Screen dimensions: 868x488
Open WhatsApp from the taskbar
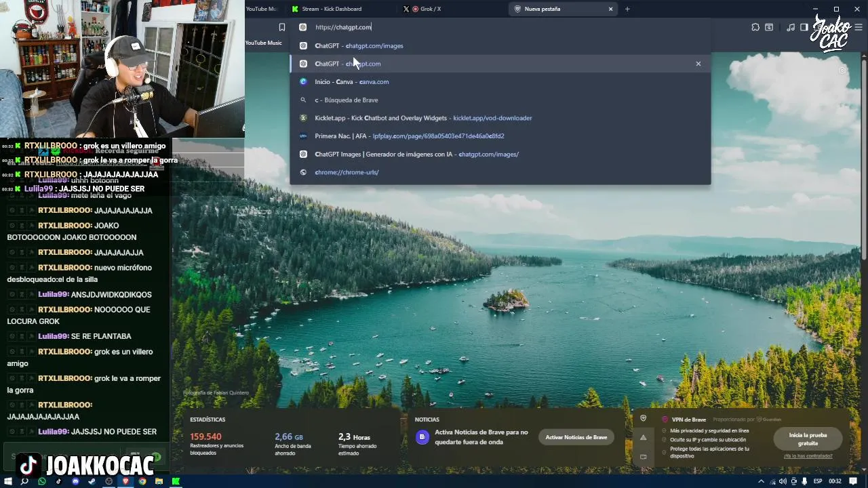[42, 481]
